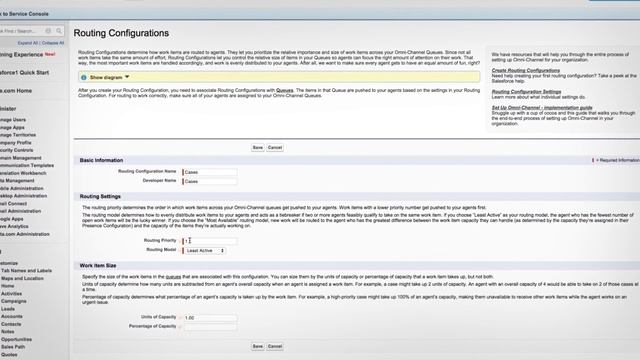Screen dimensions: 640x360
Task: Open Set Up Omni-Channel implementation guide link
Action: pos(542,108)
